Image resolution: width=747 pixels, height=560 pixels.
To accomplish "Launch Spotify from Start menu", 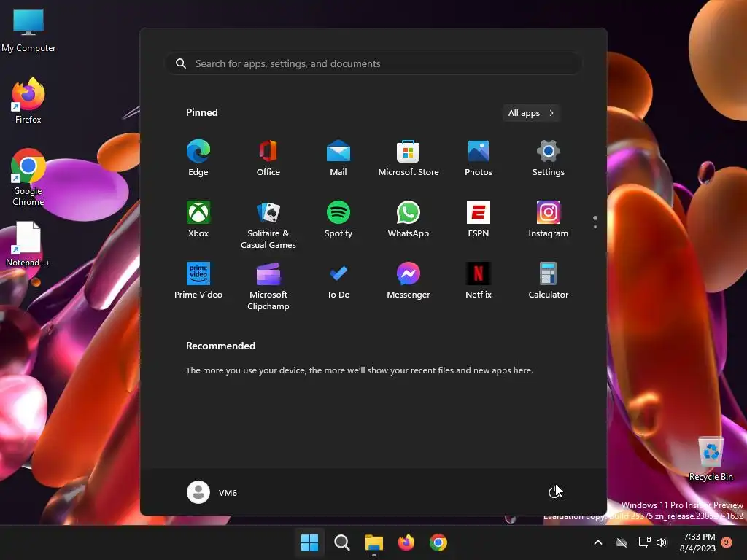I will 338,219.
